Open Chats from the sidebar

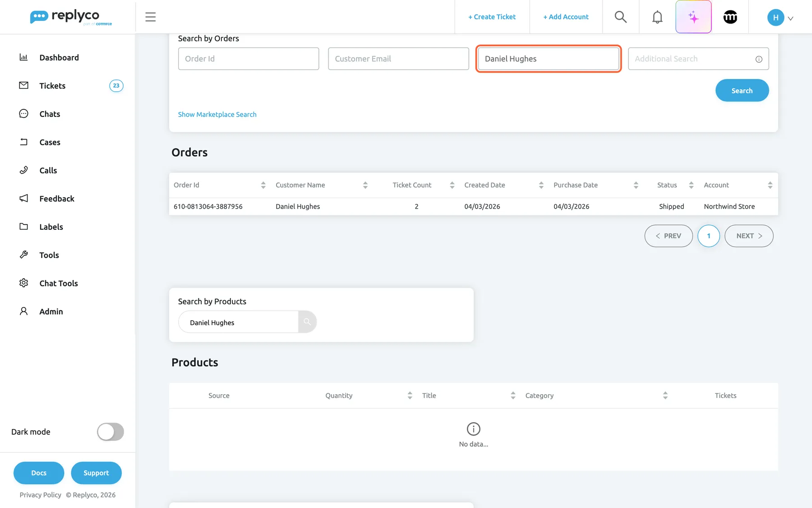point(50,114)
